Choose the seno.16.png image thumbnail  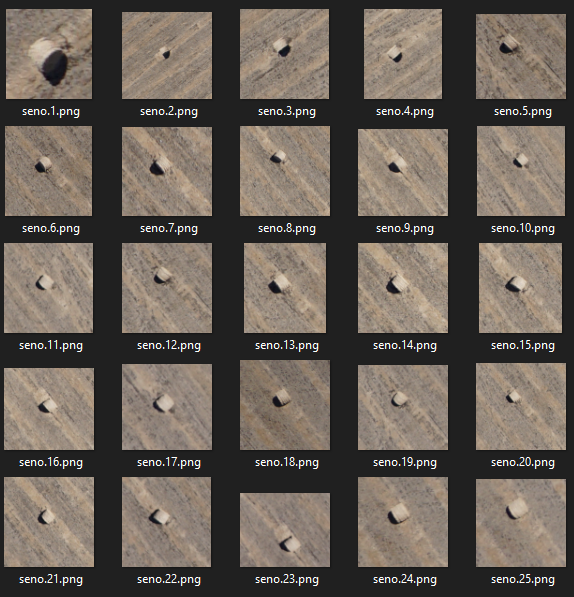point(49,409)
